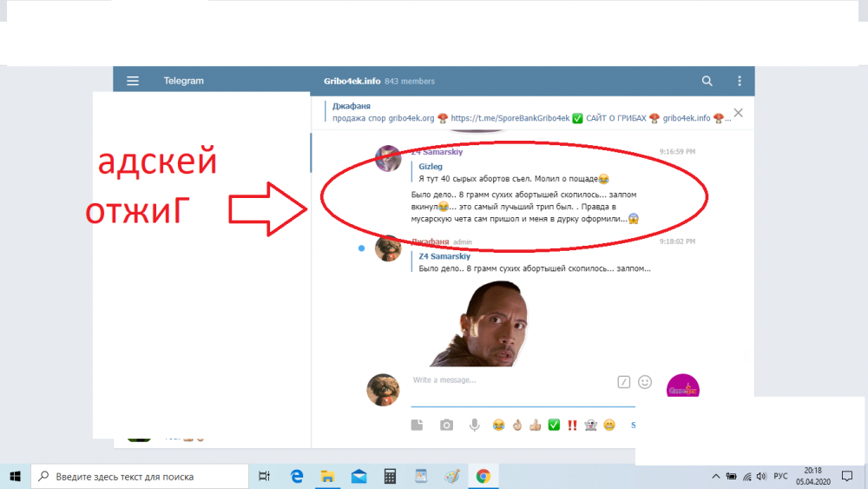Close the pinned message bar
The width and height of the screenshot is (868, 489).
click(738, 113)
